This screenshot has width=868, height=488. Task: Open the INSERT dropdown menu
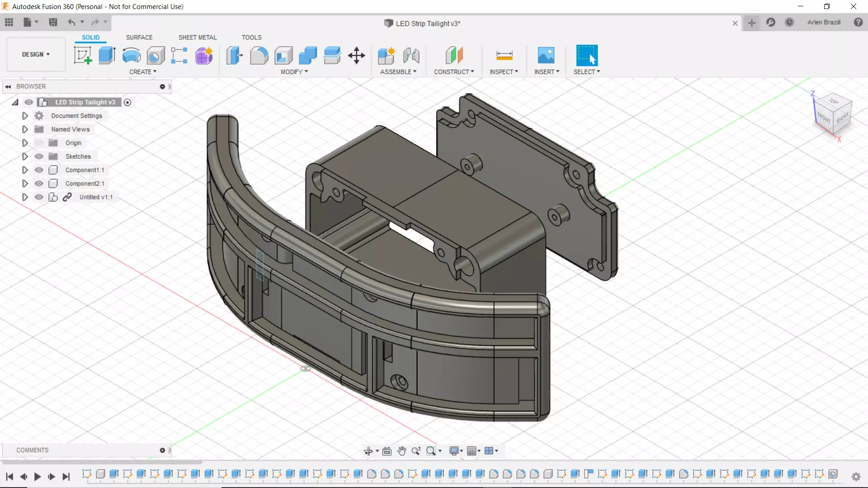pyautogui.click(x=547, y=72)
